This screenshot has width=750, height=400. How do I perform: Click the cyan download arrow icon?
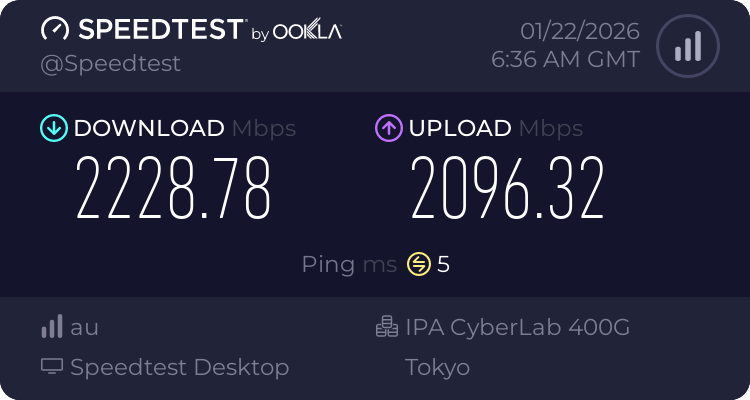coord(53,128)
